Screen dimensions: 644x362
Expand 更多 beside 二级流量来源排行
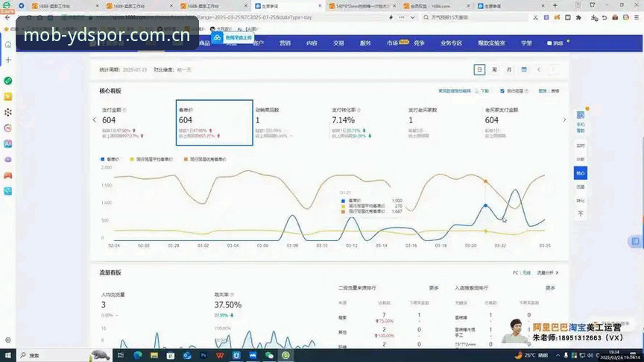tap(434, 288)
